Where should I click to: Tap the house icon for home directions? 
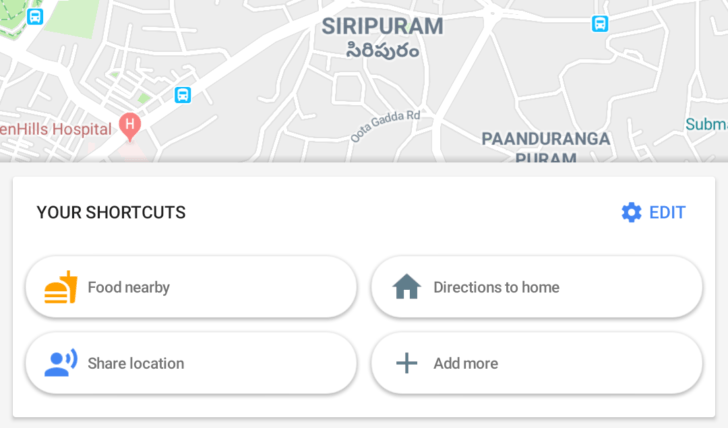pyautogui.click(x=406, y=287)
